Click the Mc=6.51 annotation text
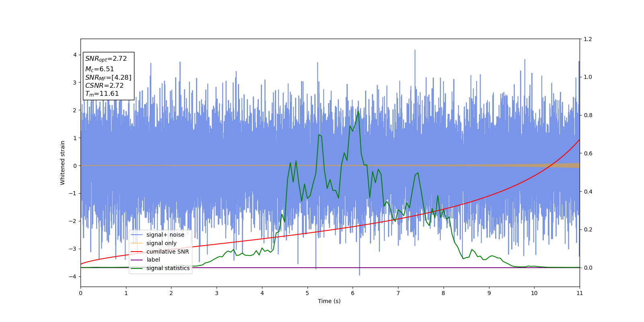 coord(99,69)
